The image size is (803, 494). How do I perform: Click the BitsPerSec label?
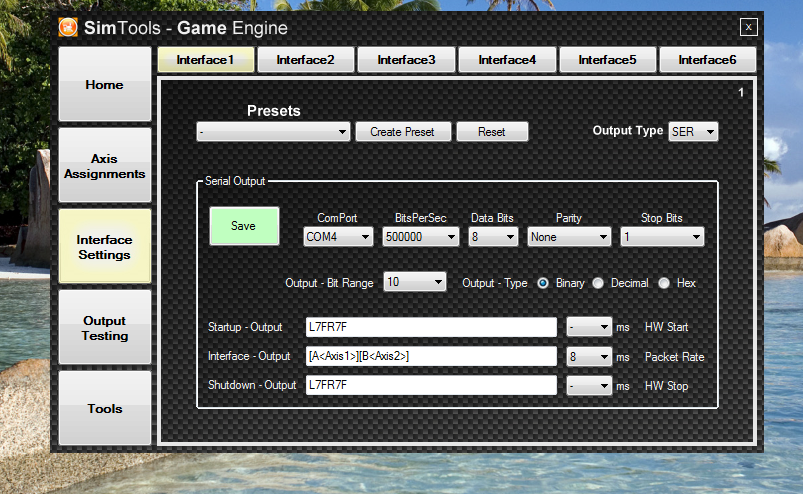pos(420,218)
